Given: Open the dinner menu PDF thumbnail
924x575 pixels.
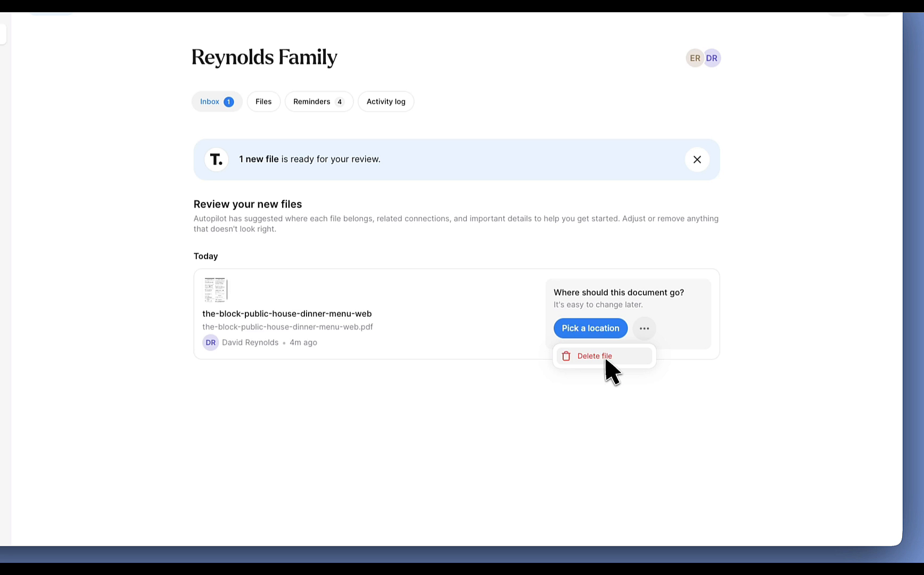Looking at the screenshot, I should tap(216, 290).
